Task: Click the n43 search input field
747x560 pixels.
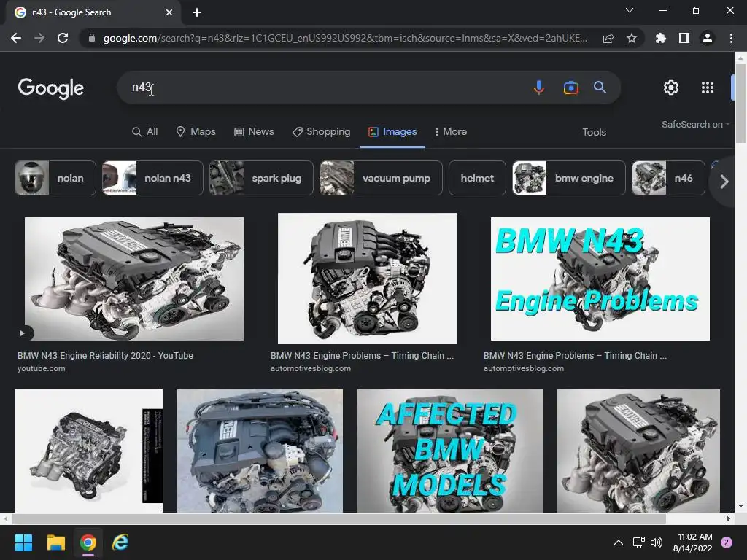Action: (x=324, y=87)
